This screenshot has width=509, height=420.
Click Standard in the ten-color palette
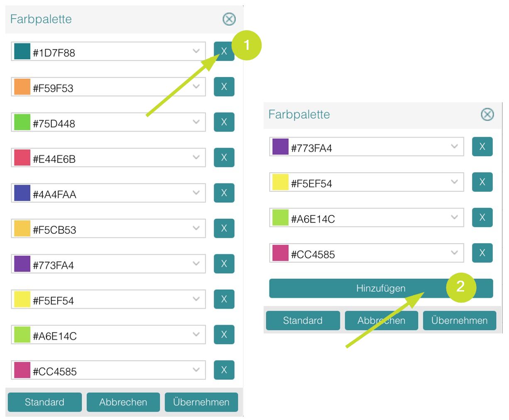coord(44,402)
